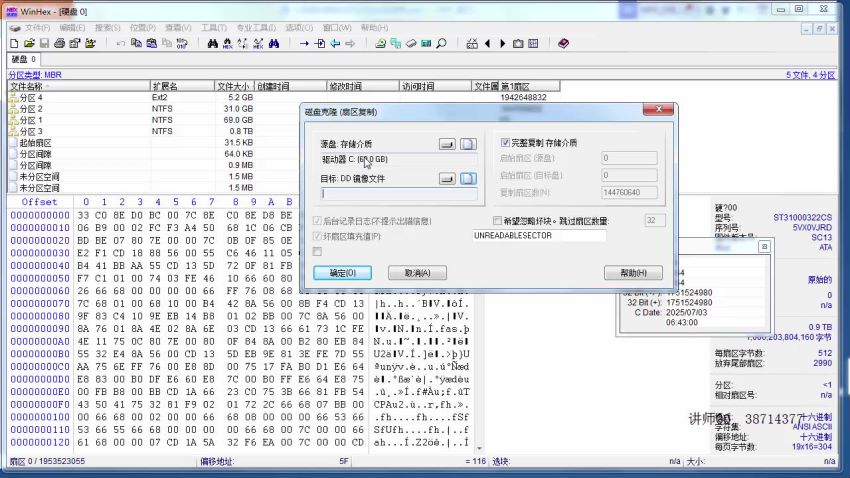Open the 搜索(S) menu
850x478 pixels.
pos(107,28)
